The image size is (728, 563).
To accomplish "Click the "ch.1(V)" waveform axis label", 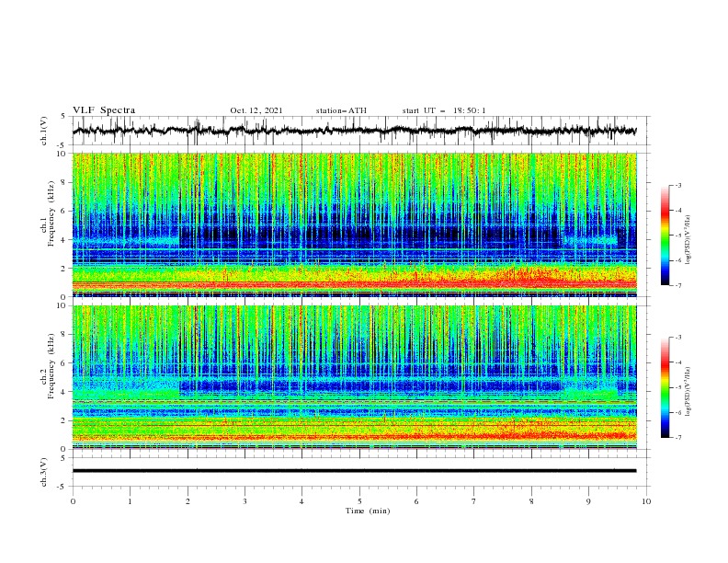I will tap(44, 131).
